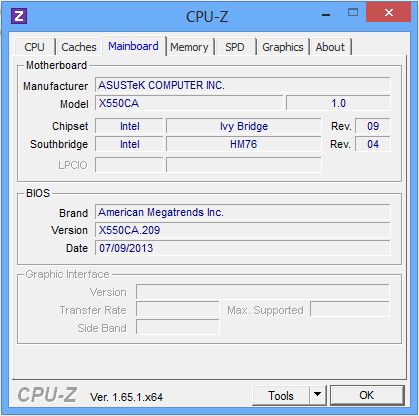Click the Southbridge HM76 field
The height and width of the screenshot is (416, 419).
[244, 144]
